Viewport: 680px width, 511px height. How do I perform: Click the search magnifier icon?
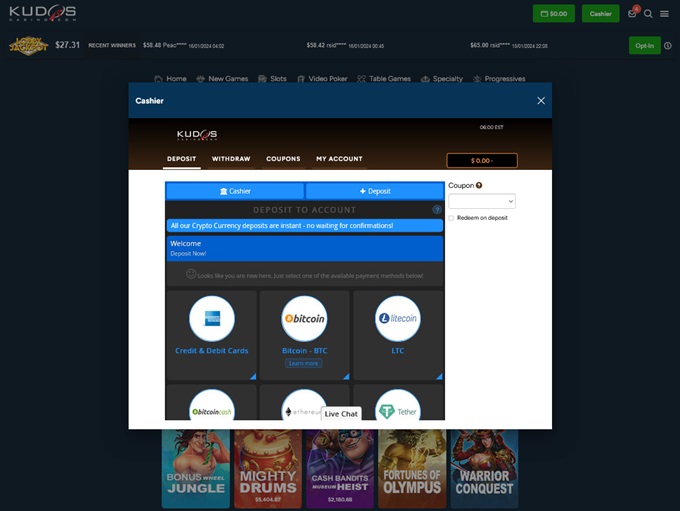click(x=648, y=14)
